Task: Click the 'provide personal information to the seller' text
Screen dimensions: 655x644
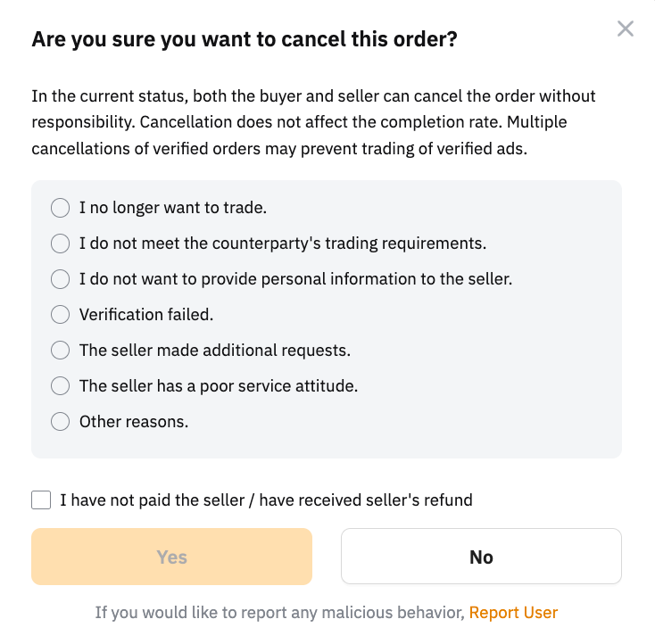Action: (x=295, y=279)
